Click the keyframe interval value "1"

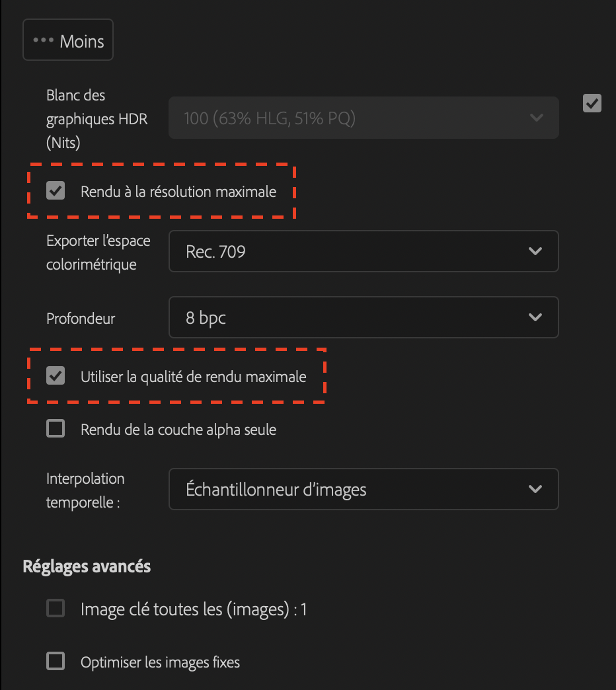coord(303,609)
